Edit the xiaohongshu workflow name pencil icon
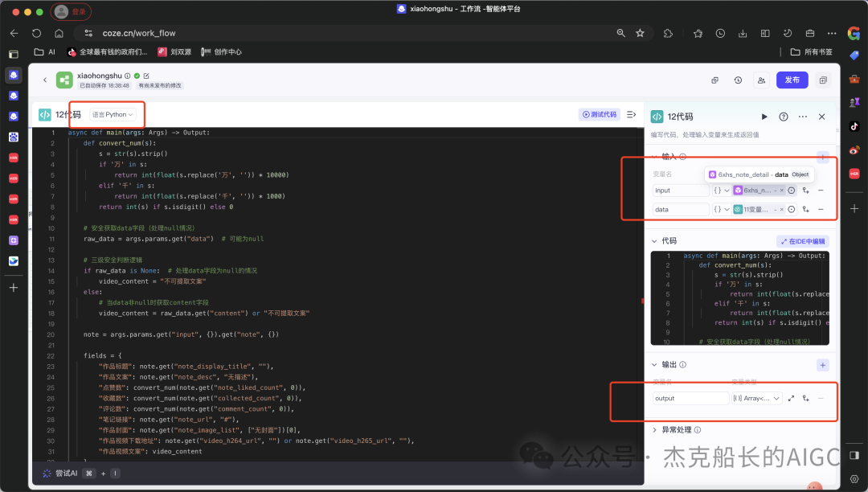The height and width of the screenshot is (492, 868). pos(146,76)
